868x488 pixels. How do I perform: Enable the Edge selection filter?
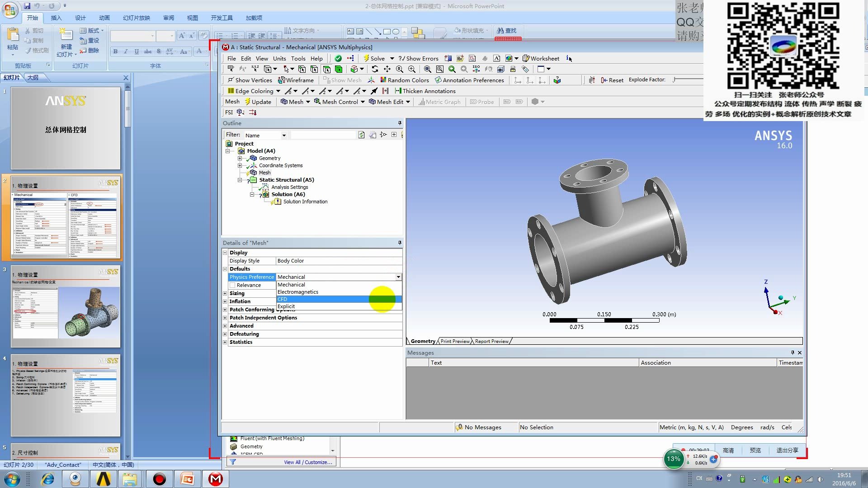coord(314,69)
